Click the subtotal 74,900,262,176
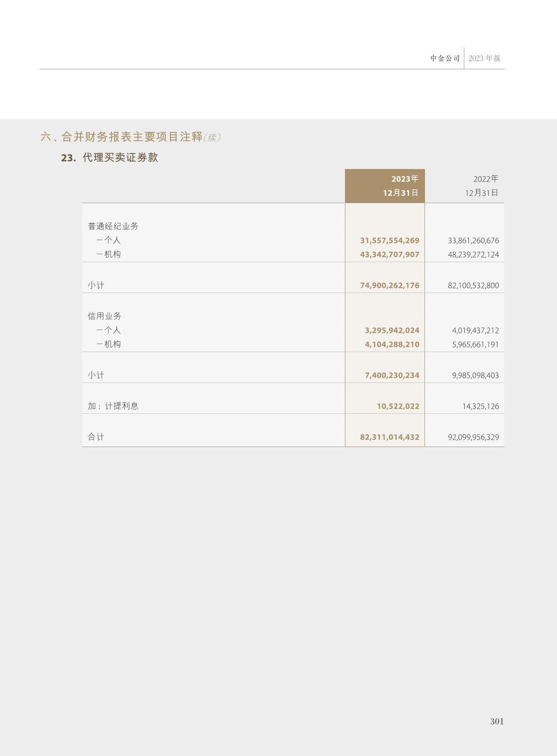This screenshot has width=557, height=756. pos(389,286)
